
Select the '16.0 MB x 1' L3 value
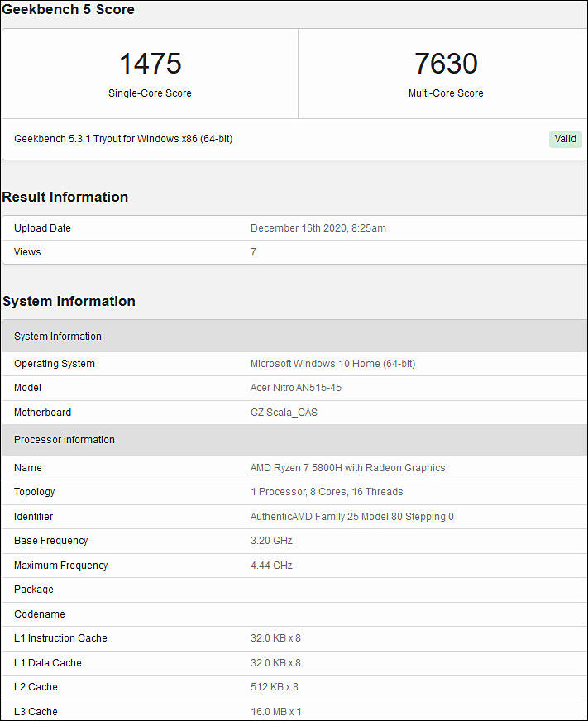276,712
